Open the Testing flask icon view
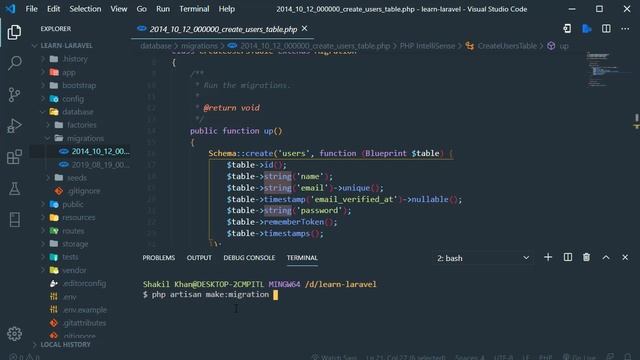 [x=14, y=188]
